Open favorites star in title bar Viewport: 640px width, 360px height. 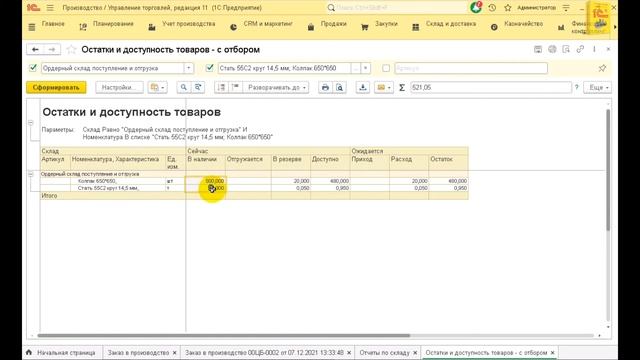(508, 8)
